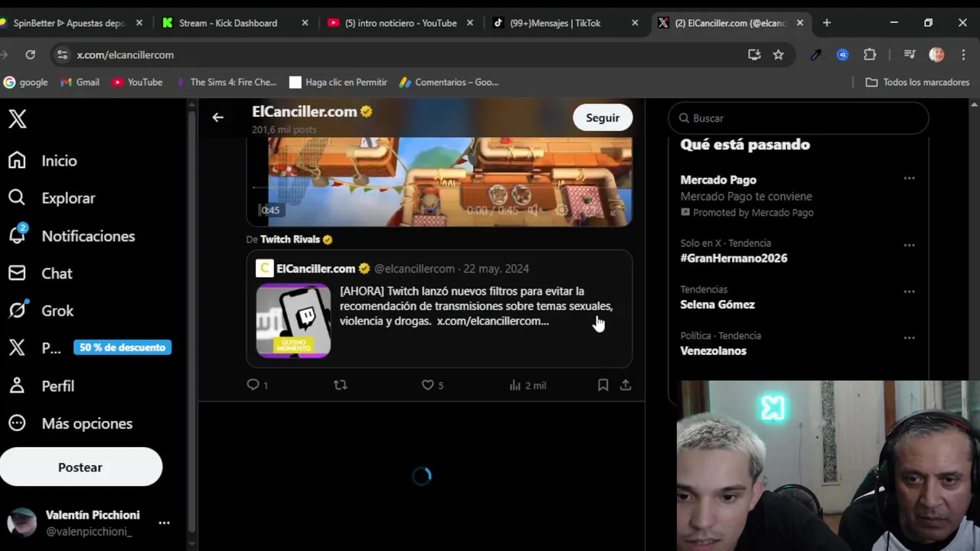Open more options for Mercado Pago trend
The width and height of the screenshot is (980, 551).
pos(909,178)
